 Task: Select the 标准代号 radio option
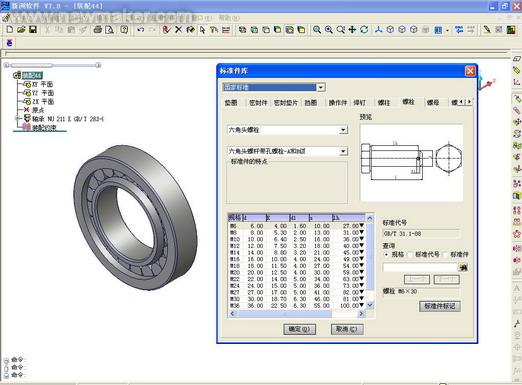(x=411, y=255)
